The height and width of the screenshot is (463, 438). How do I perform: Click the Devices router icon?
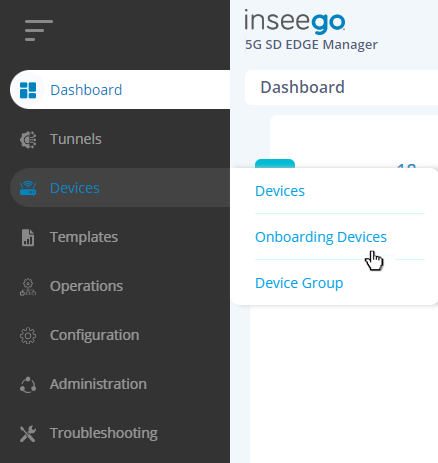coord(28,188)
